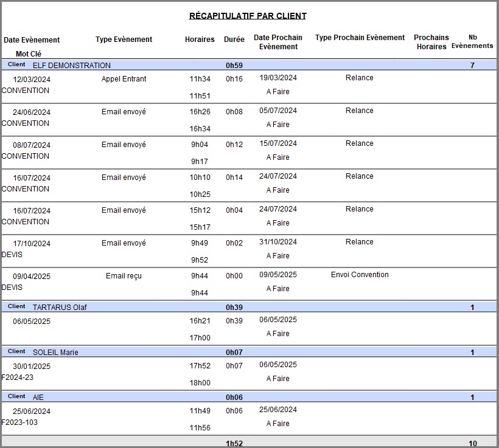Click duration 0h08

(x=234, y=112)
